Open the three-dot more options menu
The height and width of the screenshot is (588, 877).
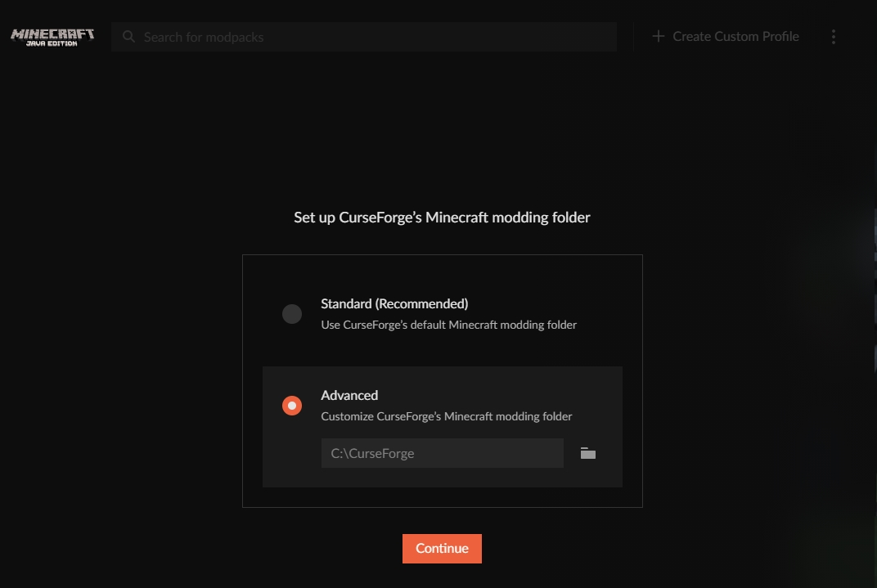pyautogui.click(x=834, y=37)
